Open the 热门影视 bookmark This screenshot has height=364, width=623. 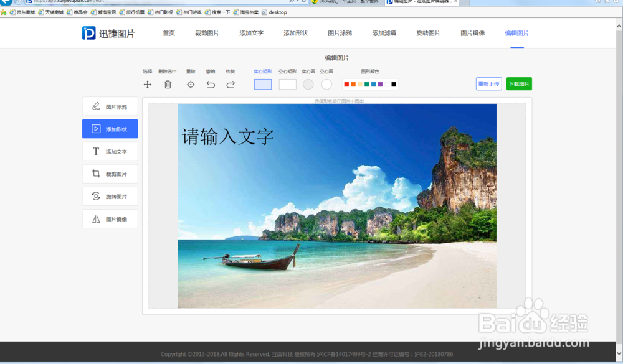point(160,12)
